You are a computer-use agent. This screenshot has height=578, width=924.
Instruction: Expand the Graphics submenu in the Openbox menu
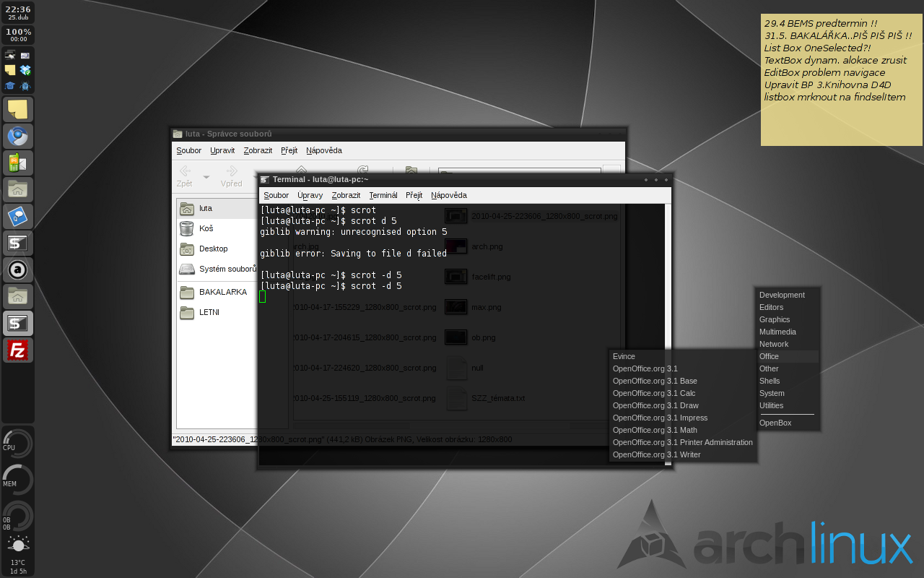(x=775, y=319)
